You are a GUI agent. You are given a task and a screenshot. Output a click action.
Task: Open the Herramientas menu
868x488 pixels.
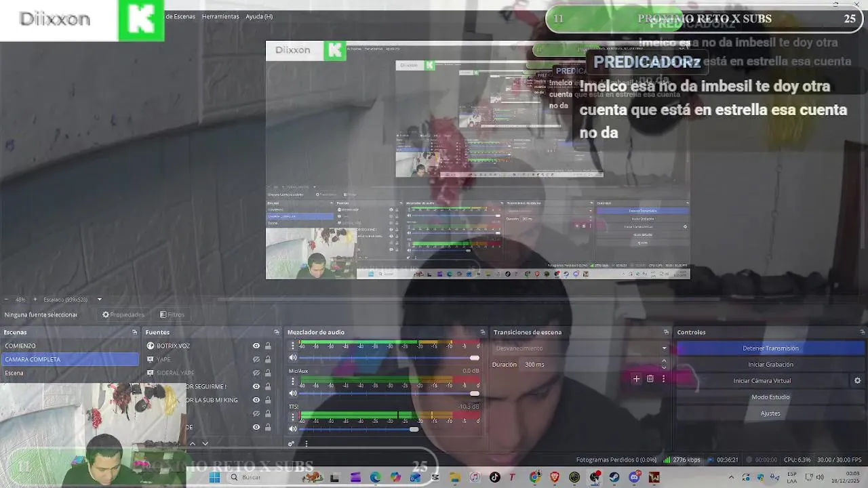pyautogui.click(x=220, y=16)
